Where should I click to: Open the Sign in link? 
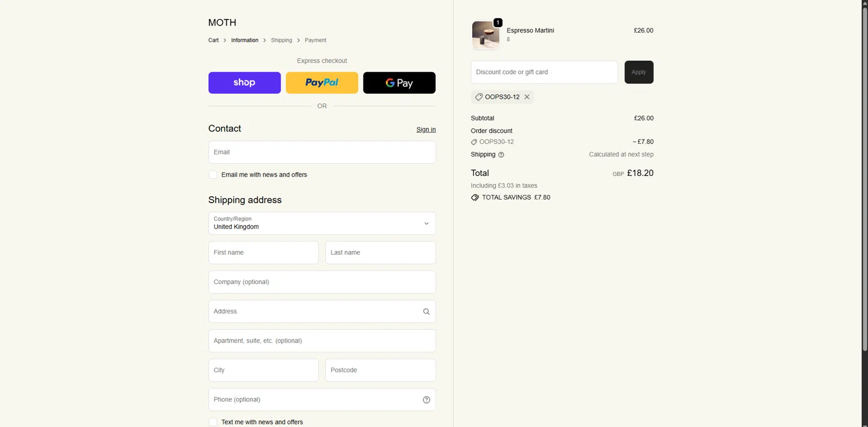coord(426,130)
